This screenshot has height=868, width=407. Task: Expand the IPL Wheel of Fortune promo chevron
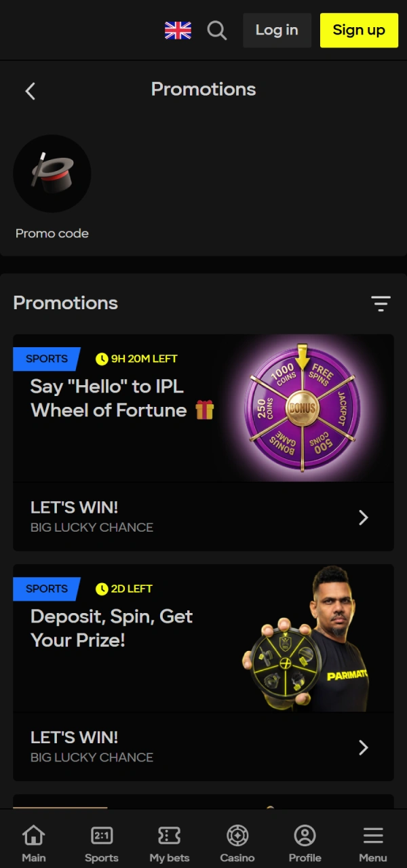point(364,517)
